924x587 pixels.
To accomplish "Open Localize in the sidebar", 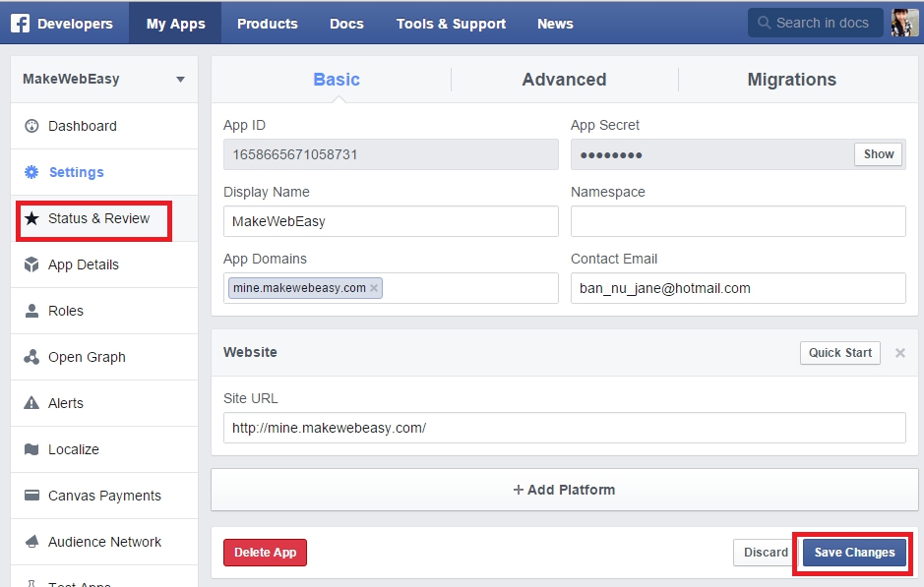I will coord(104,449).
